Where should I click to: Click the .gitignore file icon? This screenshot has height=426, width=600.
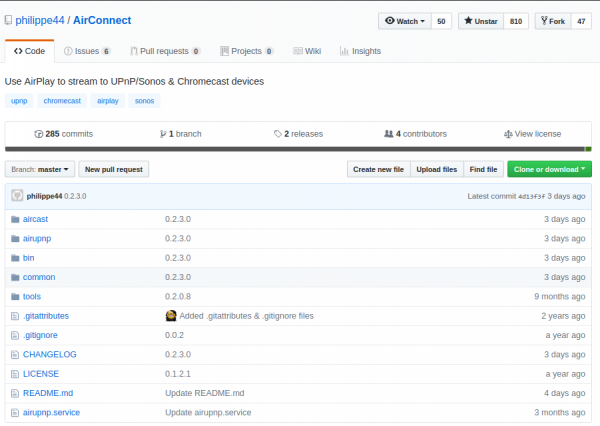pos(15,335)
